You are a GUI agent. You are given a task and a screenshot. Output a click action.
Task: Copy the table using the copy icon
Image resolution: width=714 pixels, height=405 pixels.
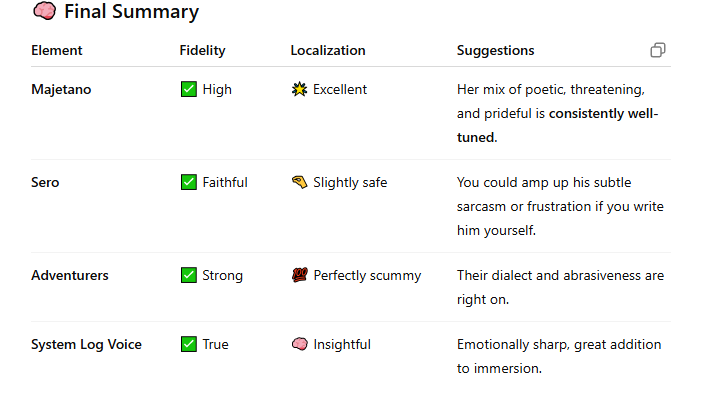658,50
